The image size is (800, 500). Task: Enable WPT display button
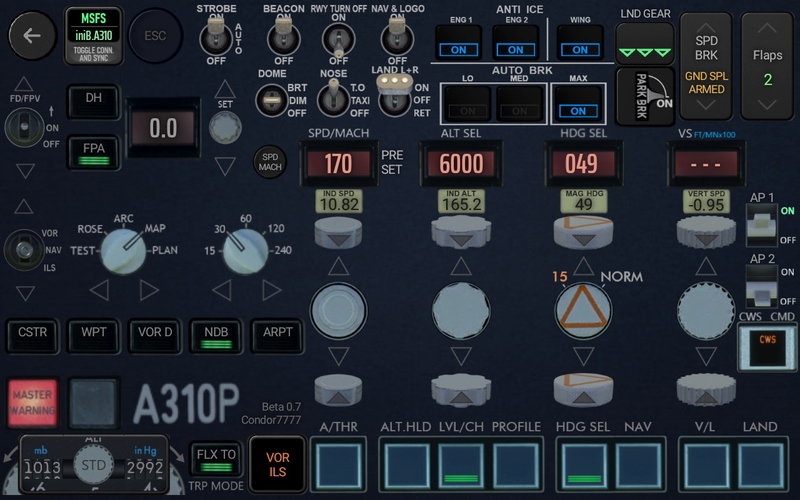click(94, 336)
